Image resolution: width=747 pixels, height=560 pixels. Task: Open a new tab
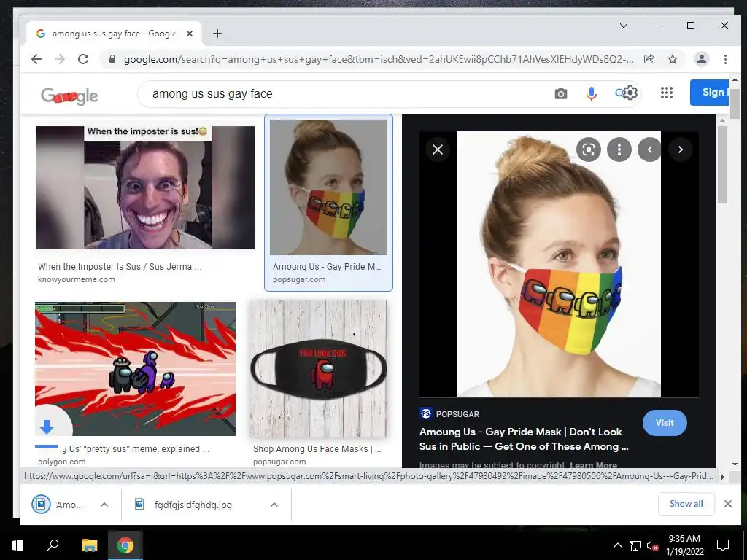point(217,34)
